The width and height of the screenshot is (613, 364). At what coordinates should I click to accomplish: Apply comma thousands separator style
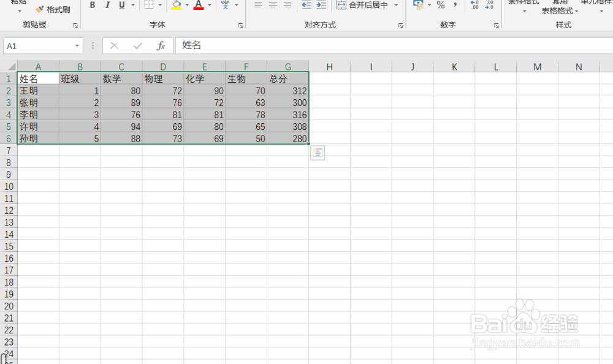(455, 5)
